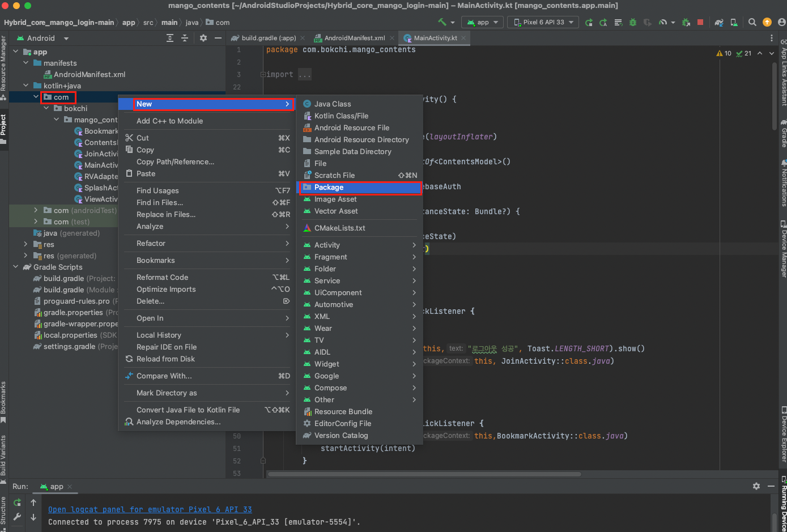
Task: Open the logcat panel link
Action: click(x=150, y=509)
